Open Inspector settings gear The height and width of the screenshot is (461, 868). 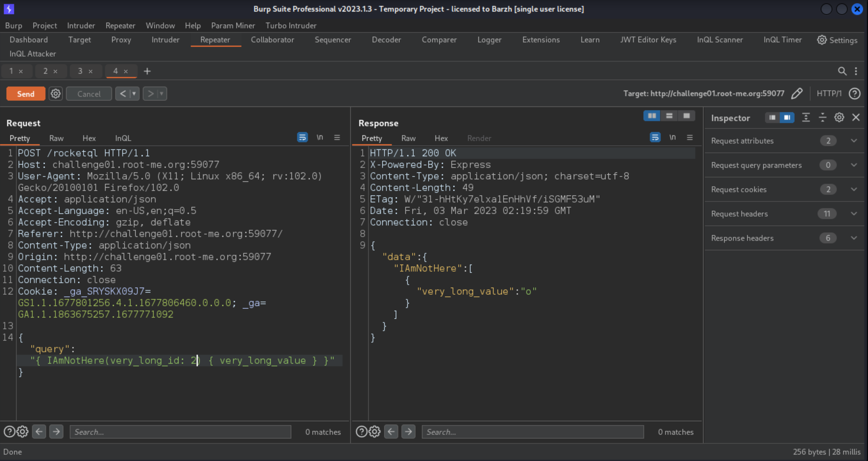point(839,117)
